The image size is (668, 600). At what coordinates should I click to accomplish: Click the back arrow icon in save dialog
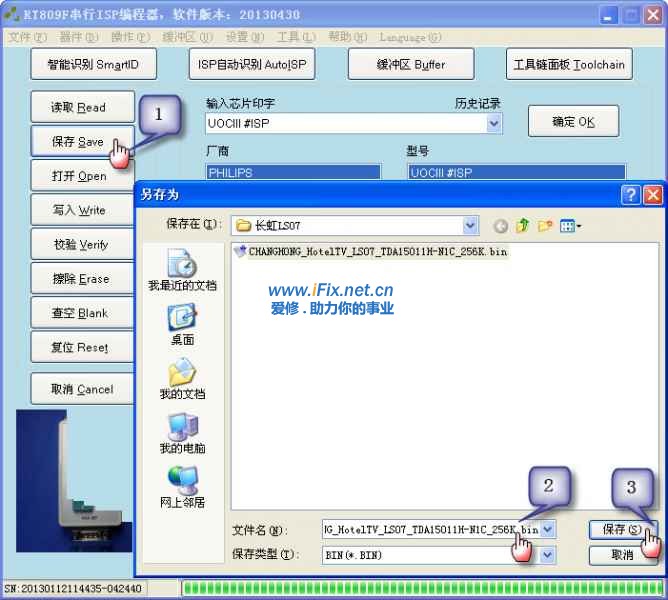[x=500, y=226]
